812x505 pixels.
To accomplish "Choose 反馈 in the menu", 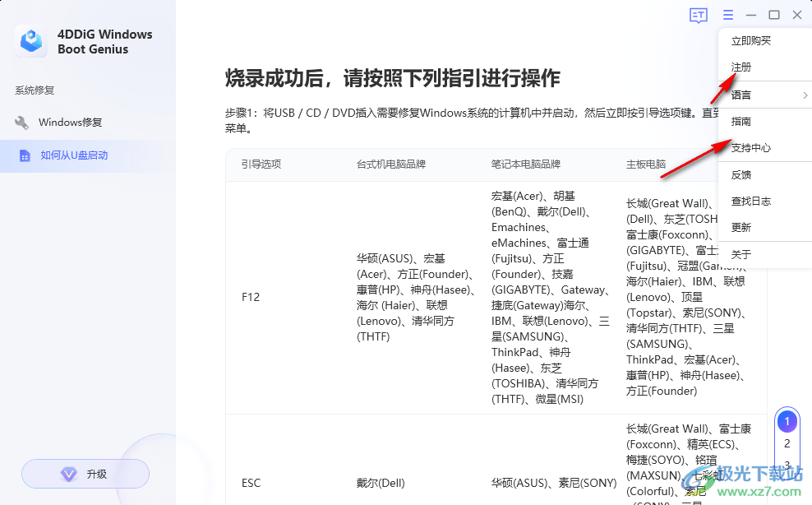I will click(x=741, y=174).
